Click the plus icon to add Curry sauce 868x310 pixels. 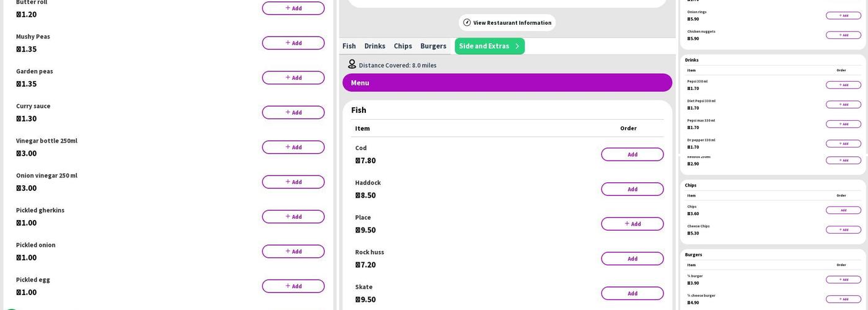click(x=288, y=112)
